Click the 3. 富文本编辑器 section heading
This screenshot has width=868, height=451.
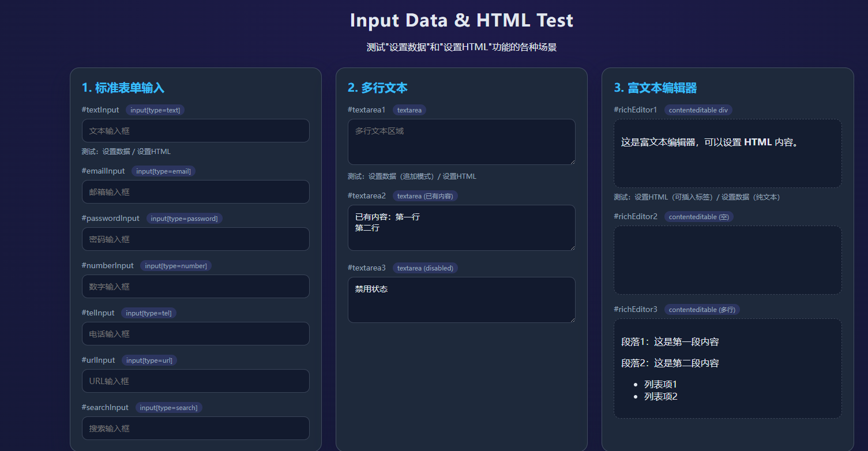[655, 88]
